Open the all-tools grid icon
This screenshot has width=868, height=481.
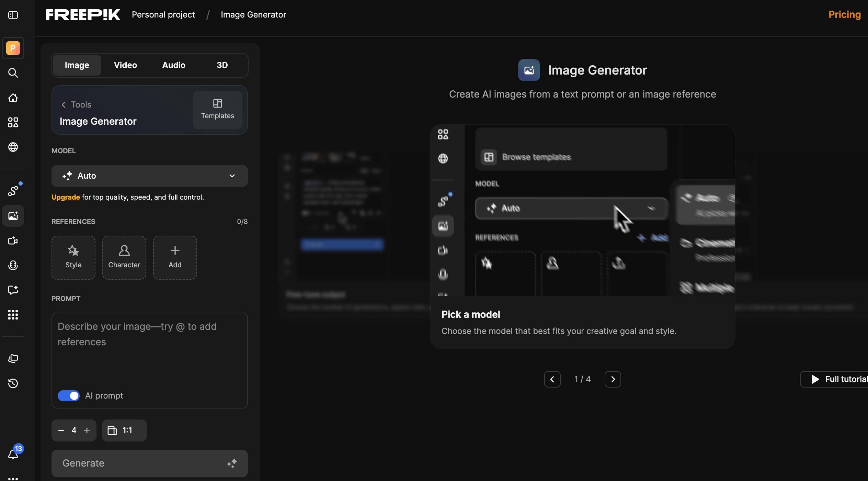(x=13, y=315)
